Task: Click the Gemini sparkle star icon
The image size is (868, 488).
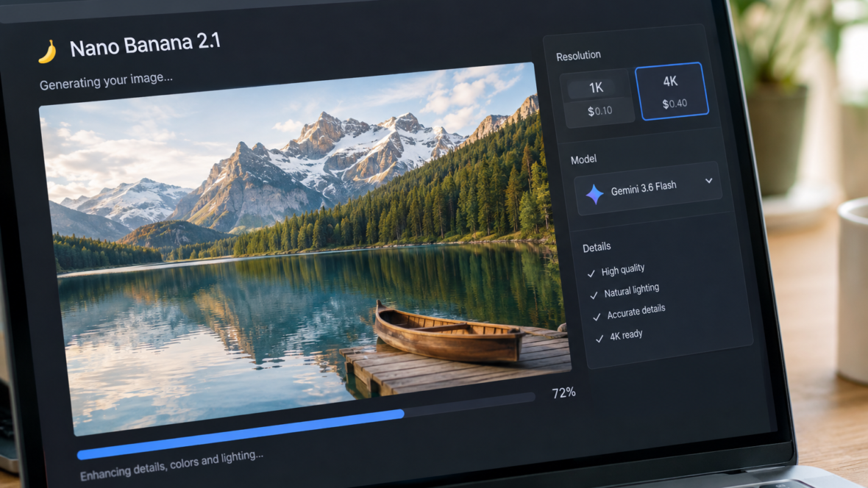Action: (x=594, y=194)
